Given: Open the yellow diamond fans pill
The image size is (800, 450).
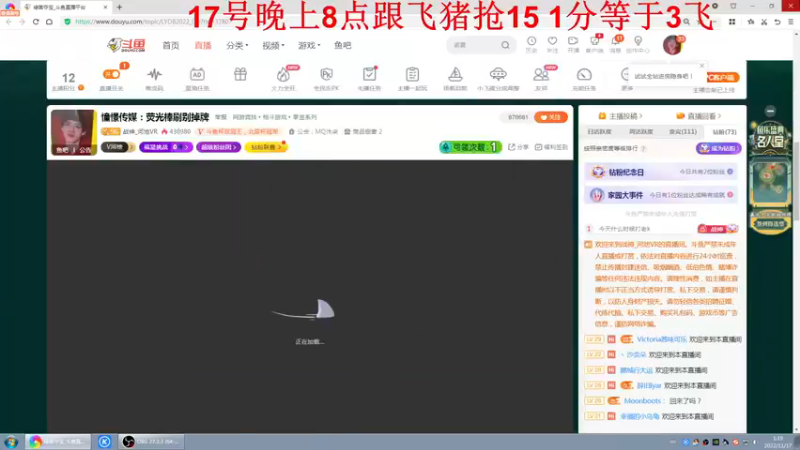Looking at the screenshot, I should coord(266,147).
